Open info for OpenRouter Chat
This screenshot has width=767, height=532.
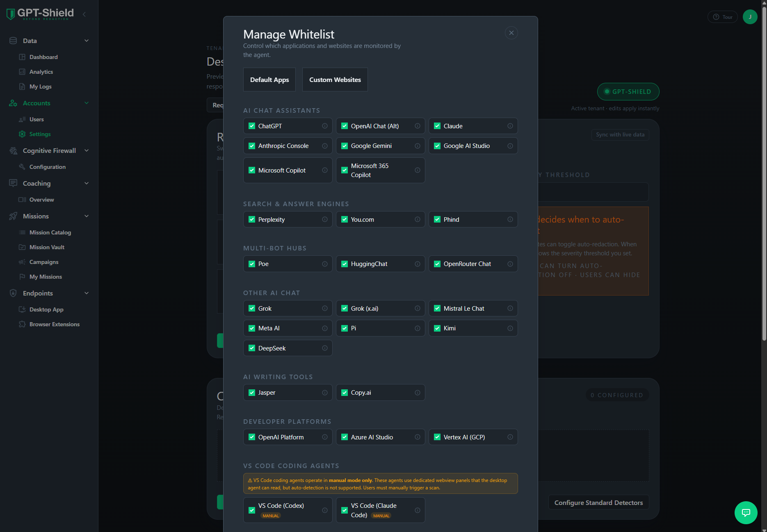tap(510, 264)
